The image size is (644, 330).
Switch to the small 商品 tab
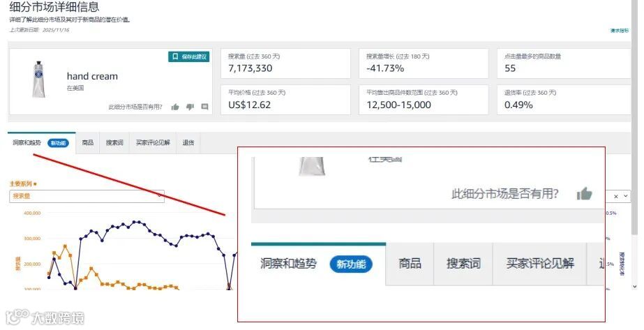87,143
